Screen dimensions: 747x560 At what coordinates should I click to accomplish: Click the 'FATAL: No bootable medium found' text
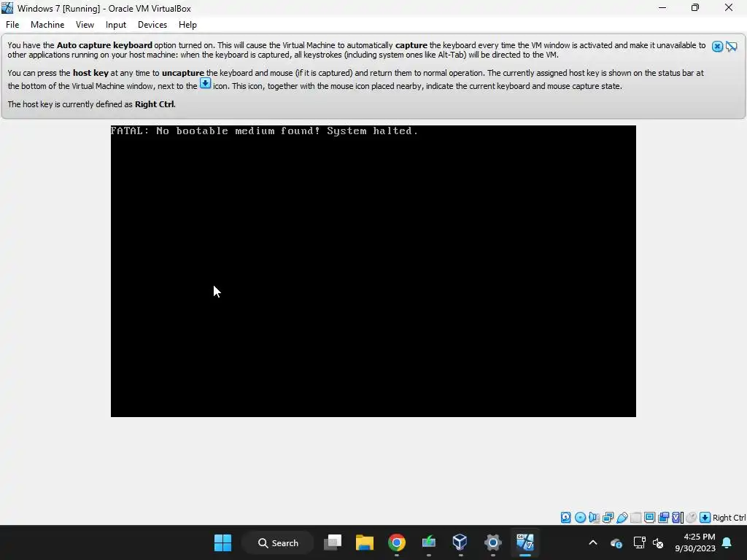pyautogui.click(x=264, y=131)
